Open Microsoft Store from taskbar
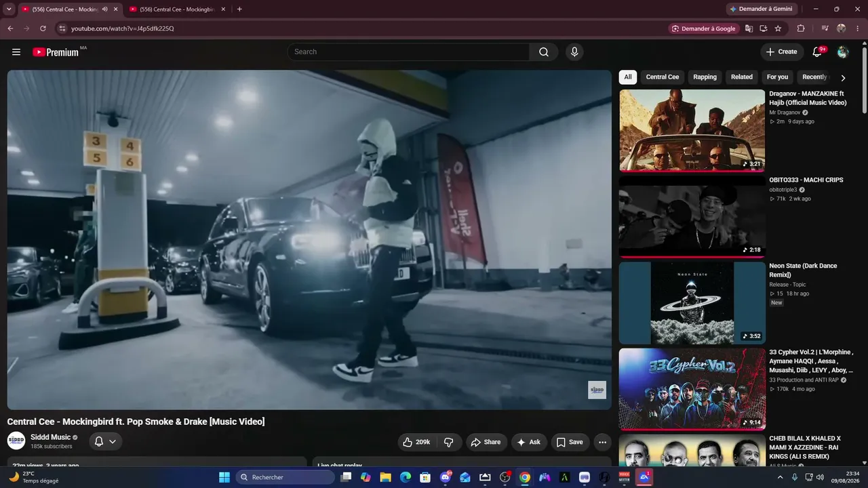The width and height of the screenshot is (868, 488). coord(425,477)
